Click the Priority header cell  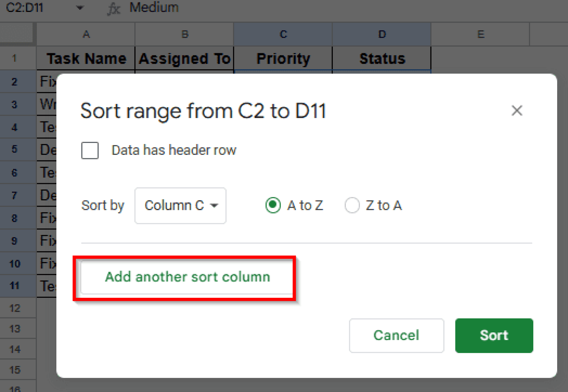click(283, 58)
